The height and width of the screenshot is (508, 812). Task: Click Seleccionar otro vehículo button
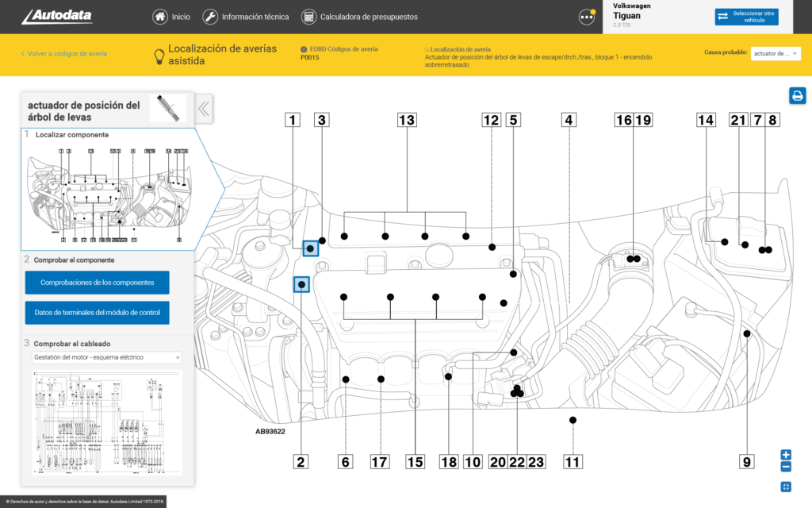746,17
